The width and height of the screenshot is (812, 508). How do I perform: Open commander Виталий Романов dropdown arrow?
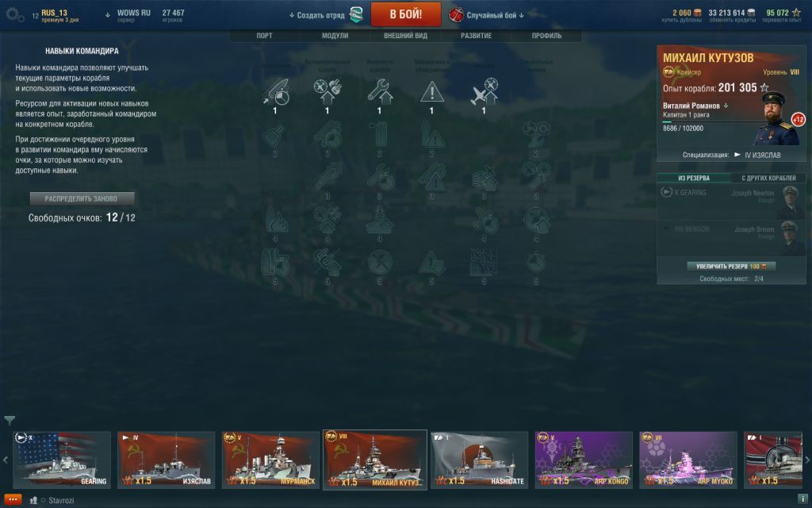coord(726,106)
